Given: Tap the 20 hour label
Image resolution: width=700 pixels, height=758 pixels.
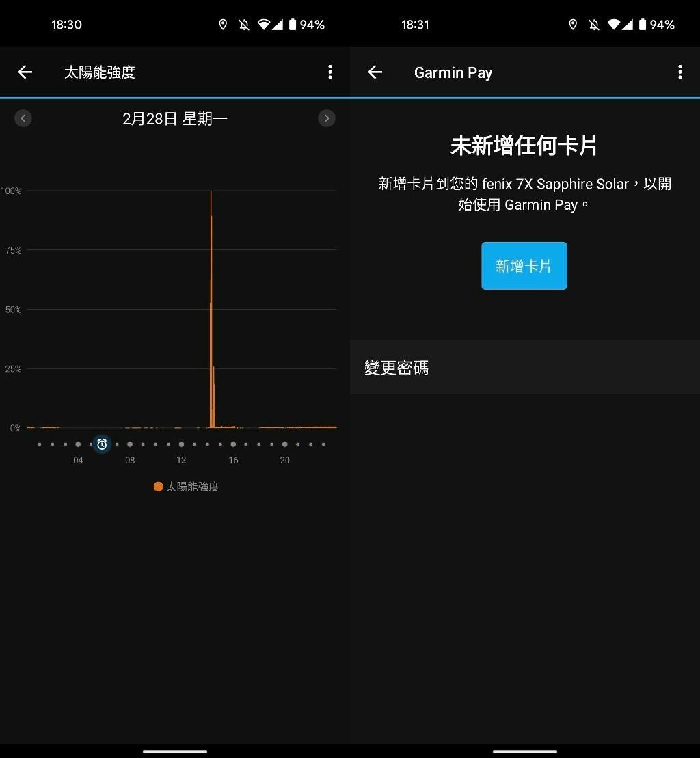Looking at the screenshot, I should click(285, 460).
